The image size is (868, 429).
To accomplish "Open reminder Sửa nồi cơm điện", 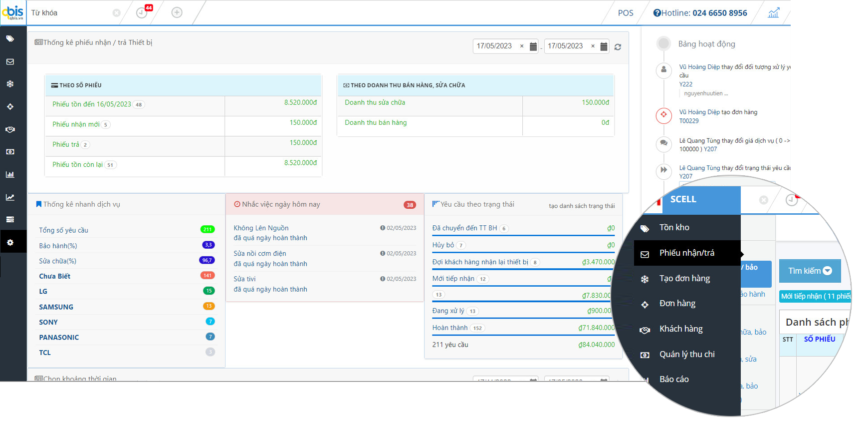I will (260, 254).
